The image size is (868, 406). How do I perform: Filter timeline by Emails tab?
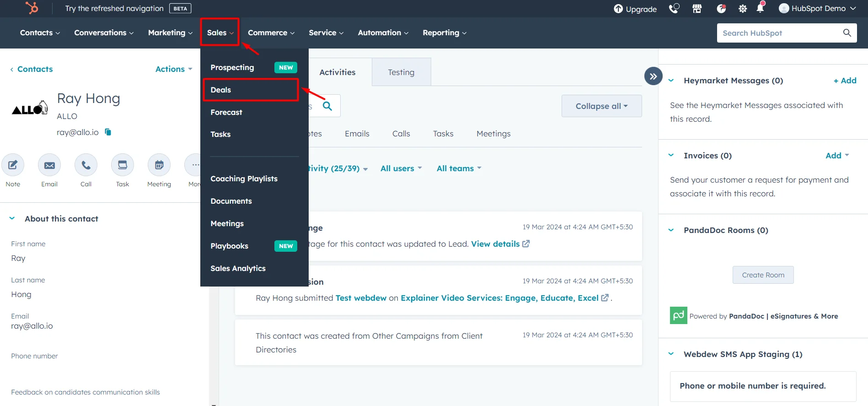tap(357, 134)
